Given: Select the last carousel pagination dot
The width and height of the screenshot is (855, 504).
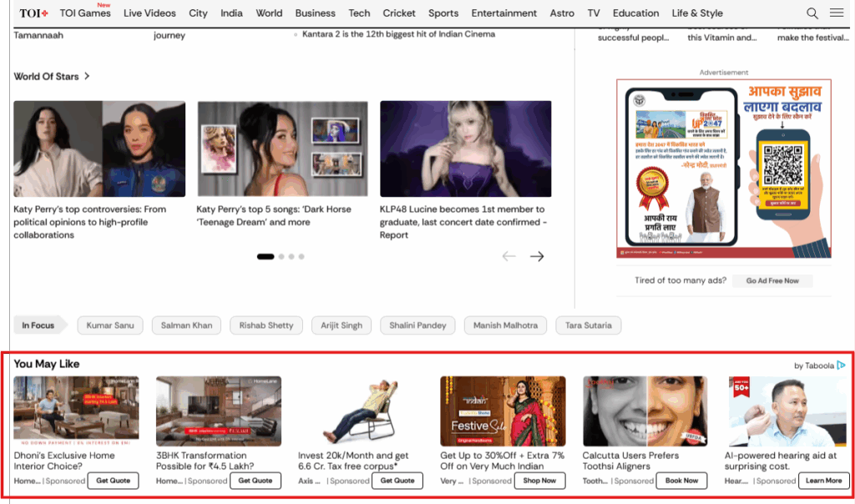Looking at the screenshot, I should pyautogui.click(x=301, y=257).
